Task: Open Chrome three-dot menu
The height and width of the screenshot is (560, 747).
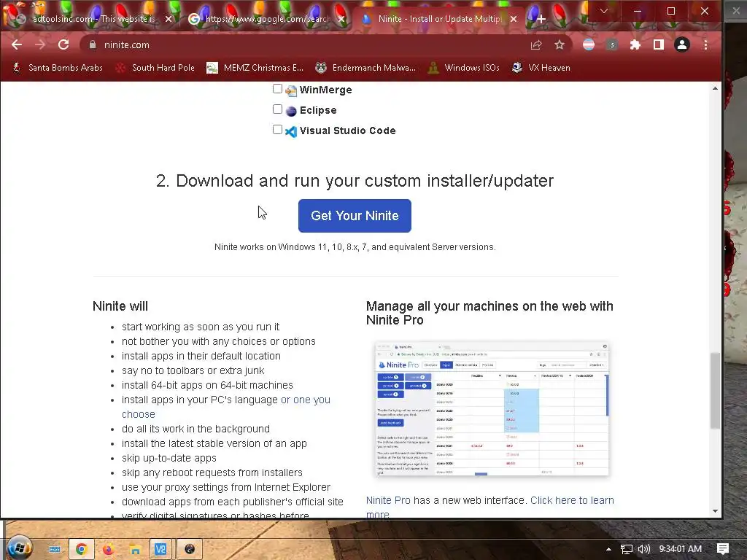Action: pyautogui.click(x=705, y=44)
